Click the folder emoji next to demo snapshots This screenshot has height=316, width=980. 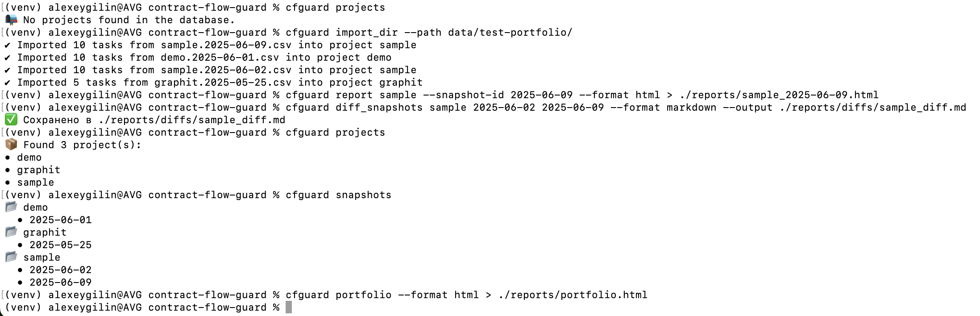pos(11,207)
